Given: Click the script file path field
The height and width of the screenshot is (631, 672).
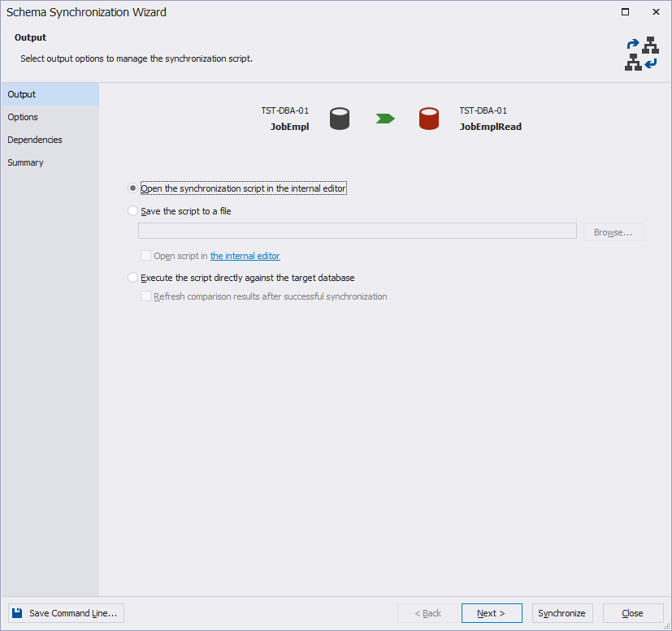Looking at the screenshot, I should pos(358,231).
